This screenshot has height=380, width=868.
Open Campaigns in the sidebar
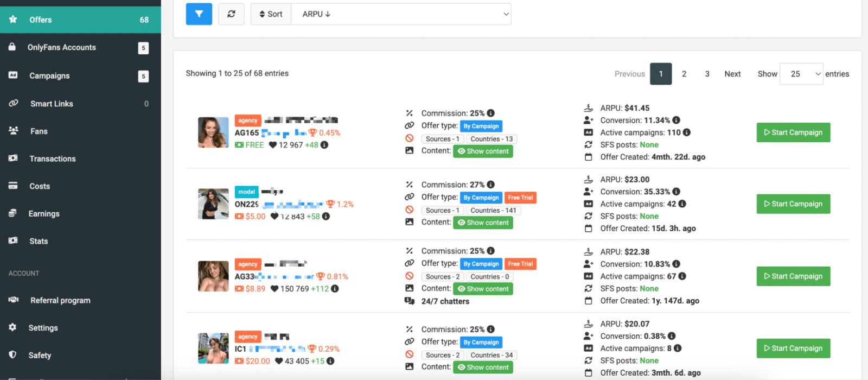tap(49, 76)
